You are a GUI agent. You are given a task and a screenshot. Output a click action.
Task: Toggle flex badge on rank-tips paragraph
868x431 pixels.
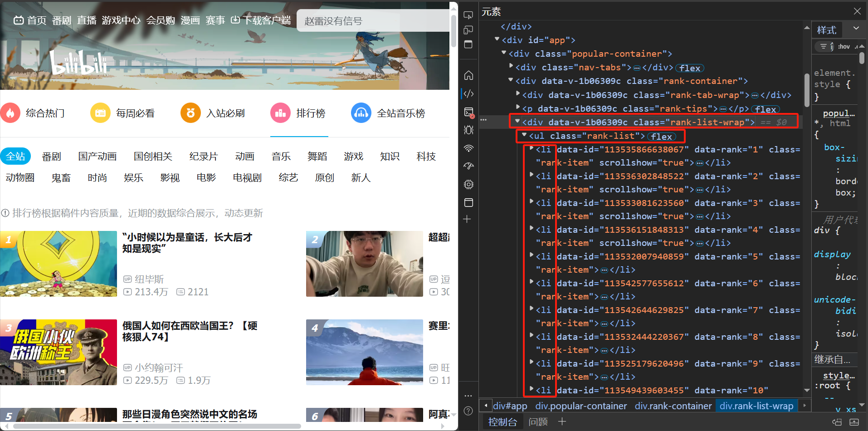766,109
